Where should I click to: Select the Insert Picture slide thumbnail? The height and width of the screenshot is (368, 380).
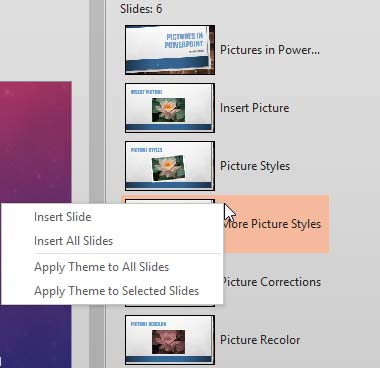click(x=170, y=108)
